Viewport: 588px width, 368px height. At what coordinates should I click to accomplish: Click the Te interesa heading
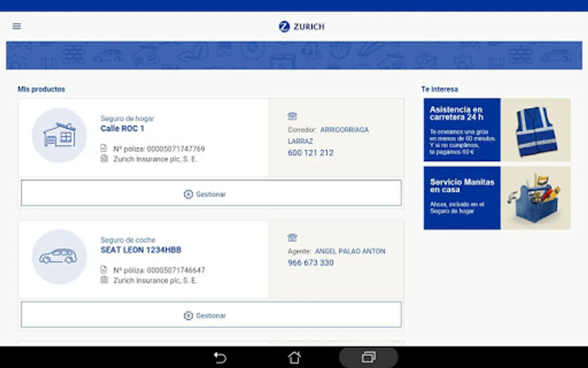click(440, 89)
